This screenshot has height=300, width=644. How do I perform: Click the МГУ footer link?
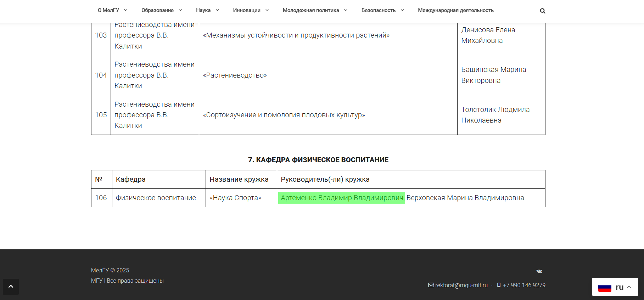point(96,281)
